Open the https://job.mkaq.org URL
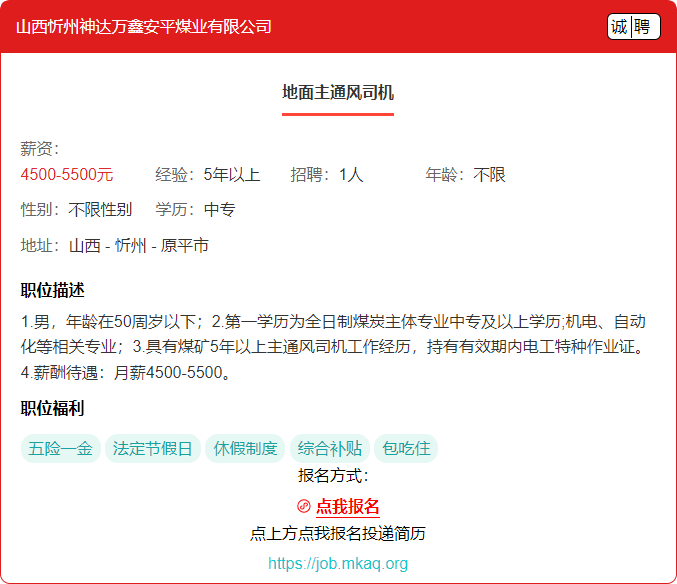This screenshot has width=677, height=584. click(338, 563)
